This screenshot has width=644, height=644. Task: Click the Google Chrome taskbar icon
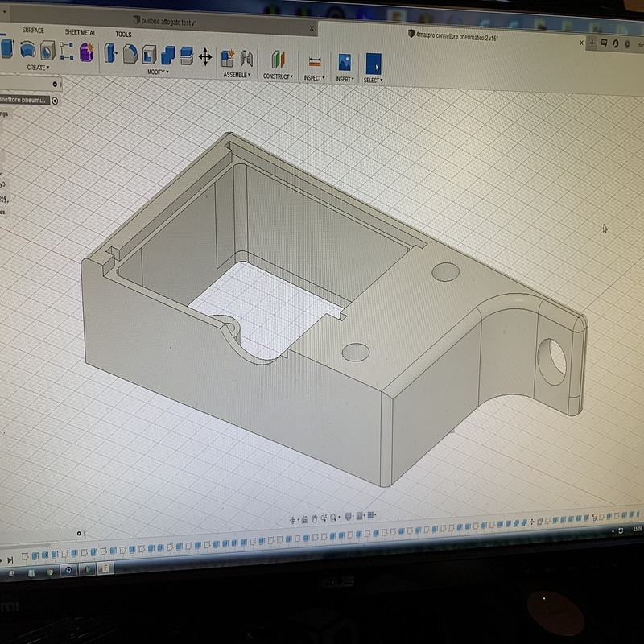tap(50, 572)
